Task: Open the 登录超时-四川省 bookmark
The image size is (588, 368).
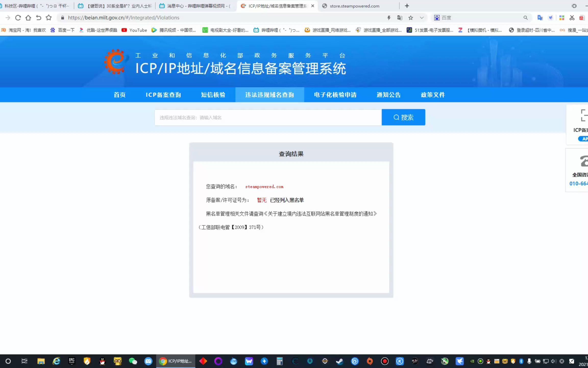Action: 532,30
